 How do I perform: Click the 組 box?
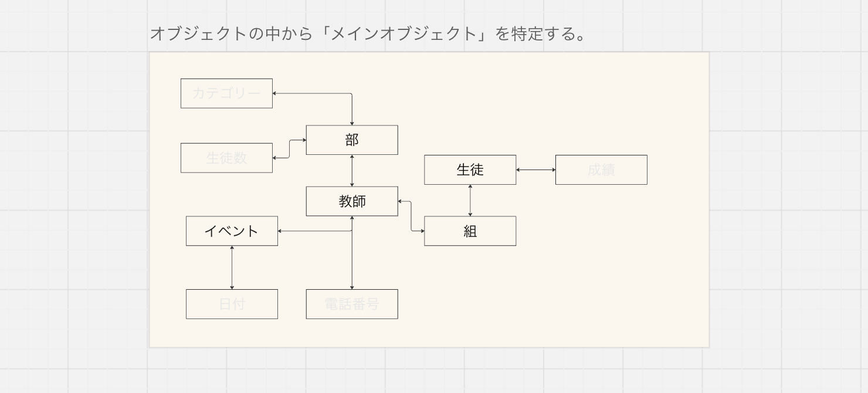click(x=470, y=231)
